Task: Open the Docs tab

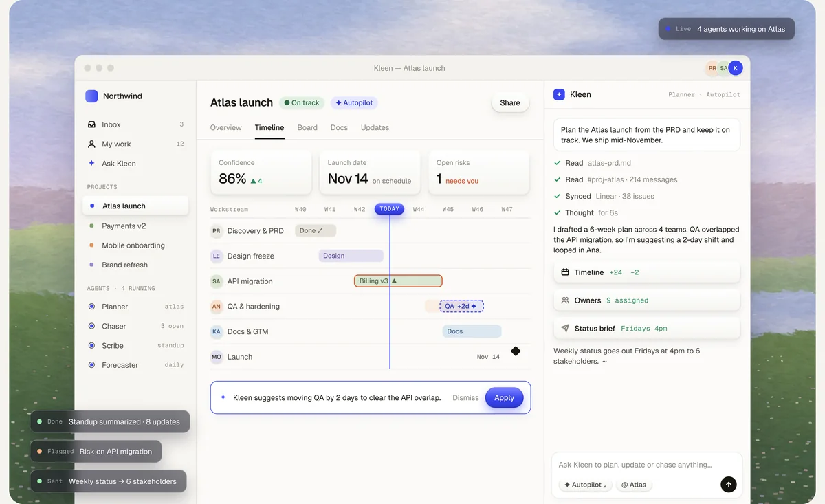Action: pos(339,128)
